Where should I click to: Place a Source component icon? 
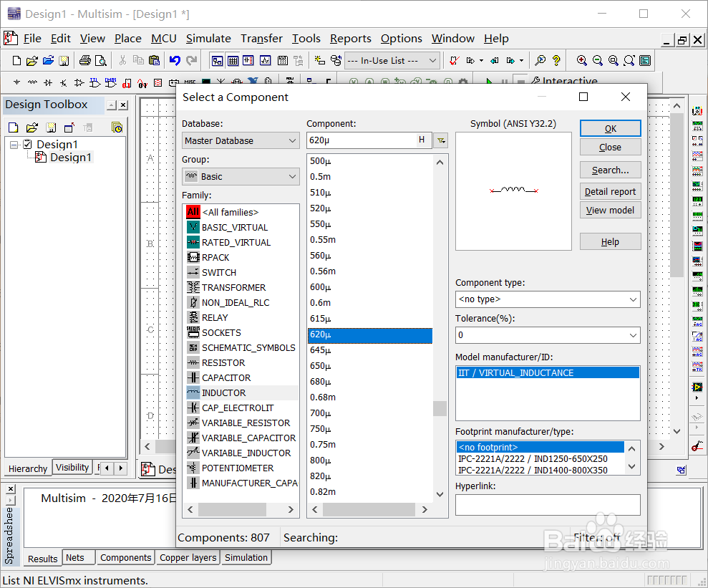[x=16, y=82]
